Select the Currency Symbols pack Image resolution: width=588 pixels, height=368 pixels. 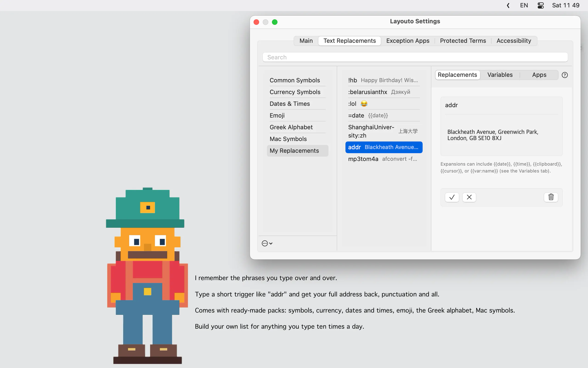click(x=297, y=92)
